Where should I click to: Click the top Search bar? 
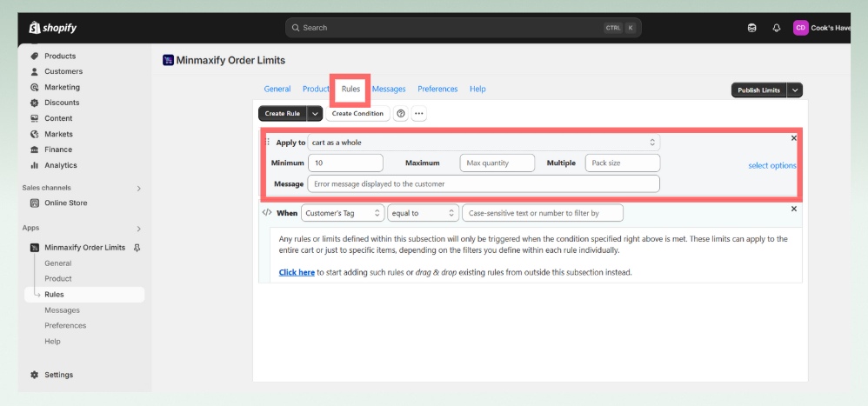464,28
